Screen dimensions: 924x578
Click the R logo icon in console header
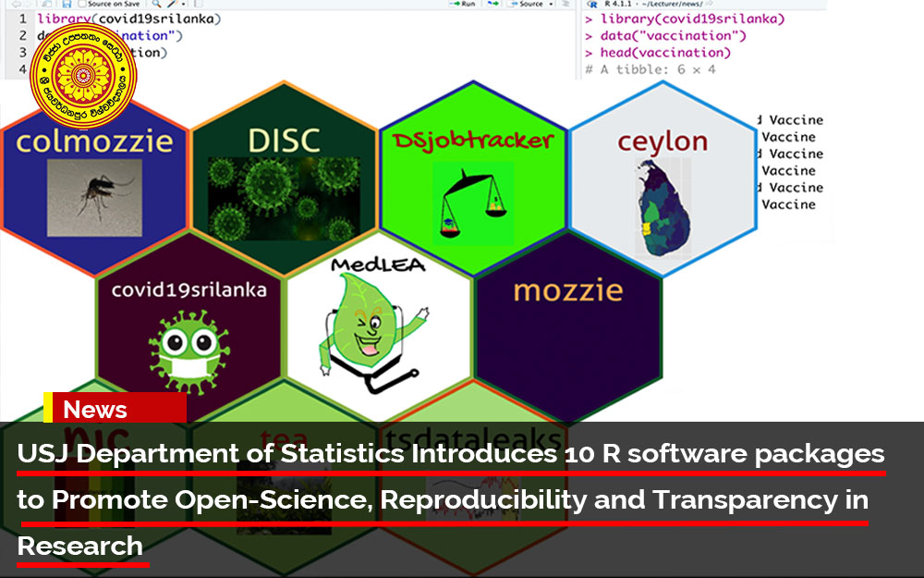(593, 4)
